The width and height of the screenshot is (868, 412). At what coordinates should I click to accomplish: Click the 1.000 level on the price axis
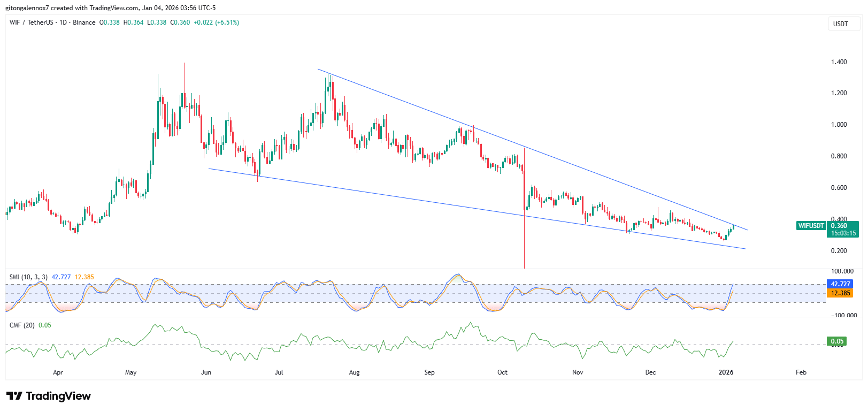pyautogui.click(x=839, y=125)
